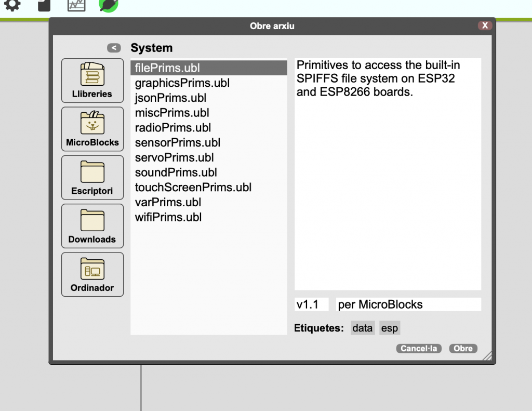Go to the Escriptori folder
This screenshot has width=532, height=411.
pos(92,177)
